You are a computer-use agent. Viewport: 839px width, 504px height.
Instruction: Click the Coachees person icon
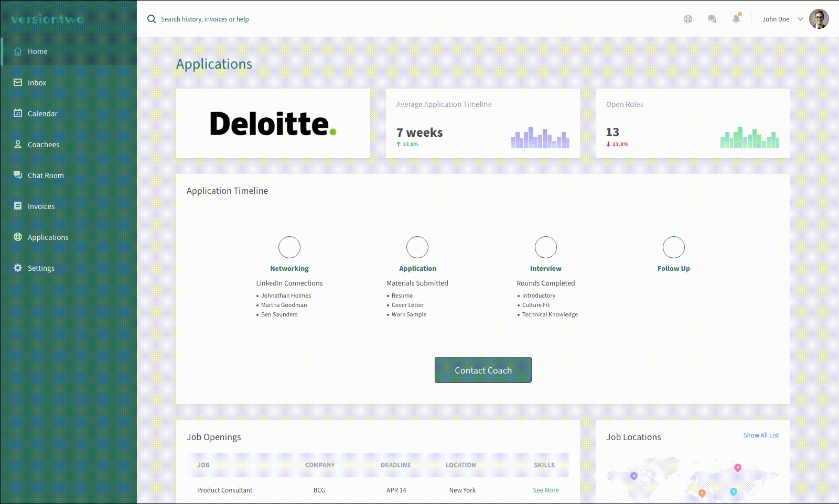pyautogui.click(x=18, y=144)
